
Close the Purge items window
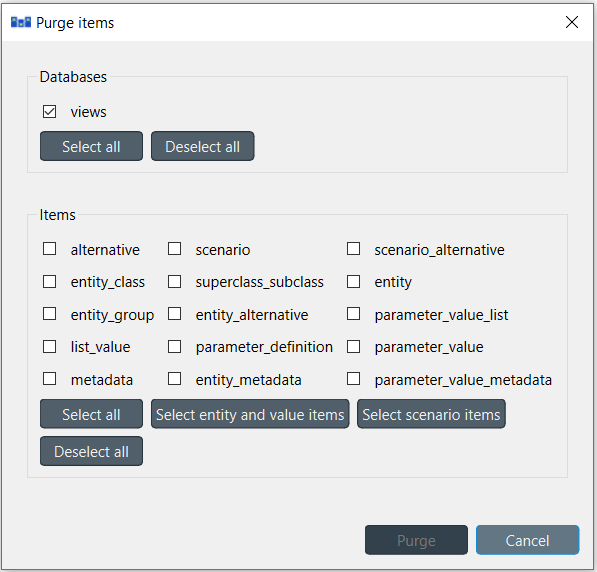pos(572,22)
